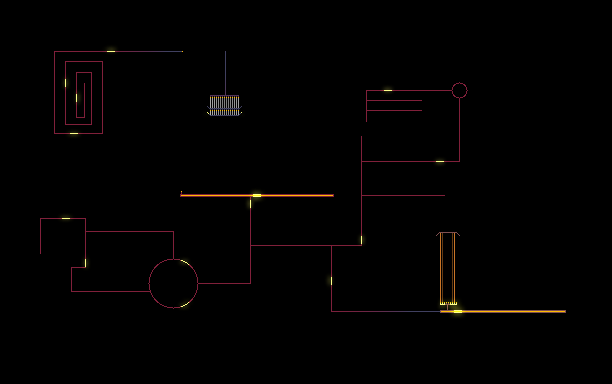The image size is (612, 384).
Task: Click the yellow glow at top of large circle
Action: point(185,262)
